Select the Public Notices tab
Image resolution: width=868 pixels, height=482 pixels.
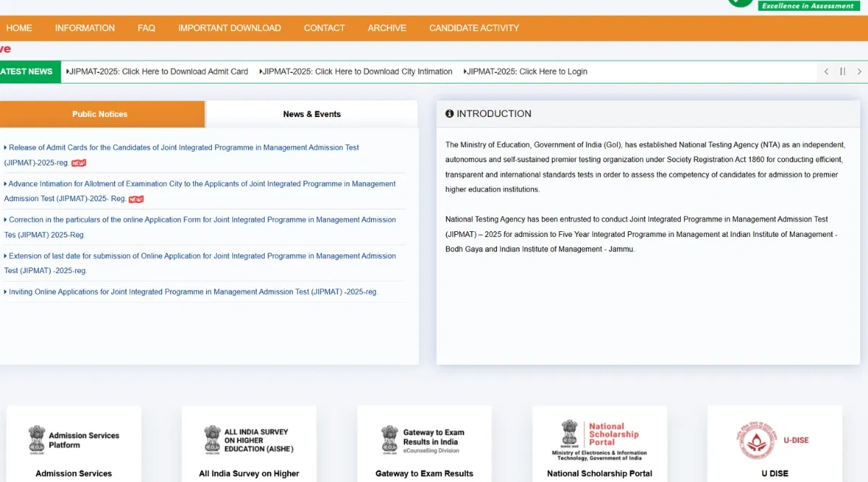(100, 114)
